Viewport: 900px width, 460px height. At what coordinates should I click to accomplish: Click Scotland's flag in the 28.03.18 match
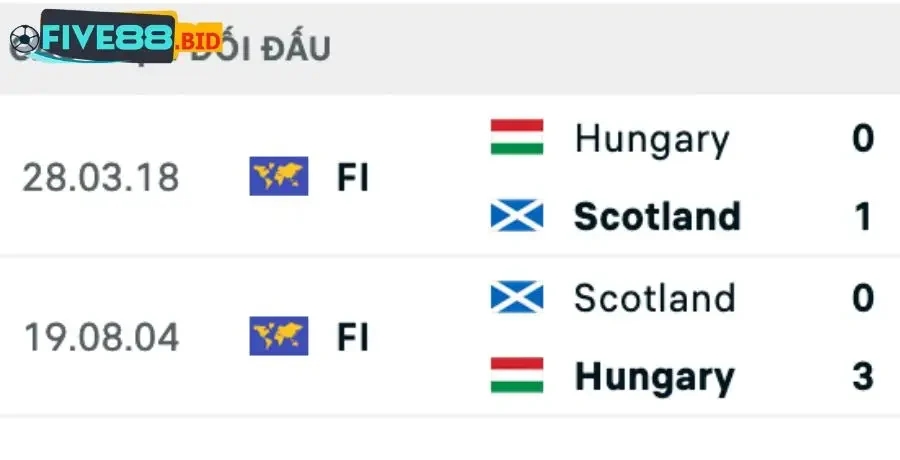(517, 216)
